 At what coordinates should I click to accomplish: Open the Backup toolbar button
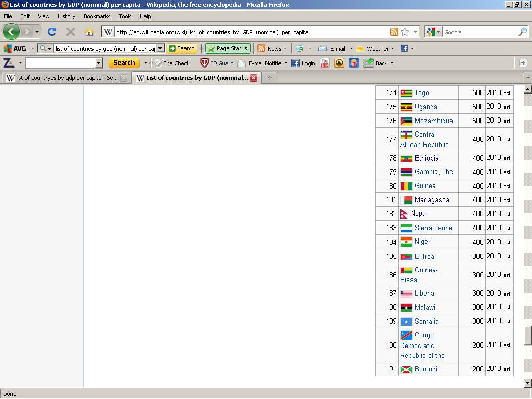(378, 63)
